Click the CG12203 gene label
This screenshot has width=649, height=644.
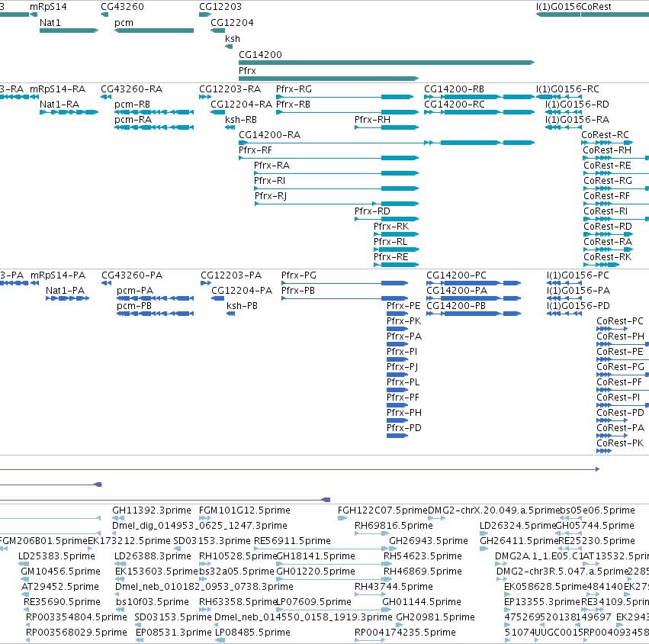tap(220, 7)
